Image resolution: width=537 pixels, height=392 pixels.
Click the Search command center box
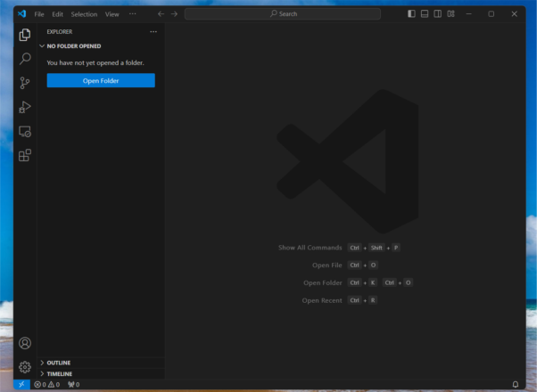tap(283, 13)
